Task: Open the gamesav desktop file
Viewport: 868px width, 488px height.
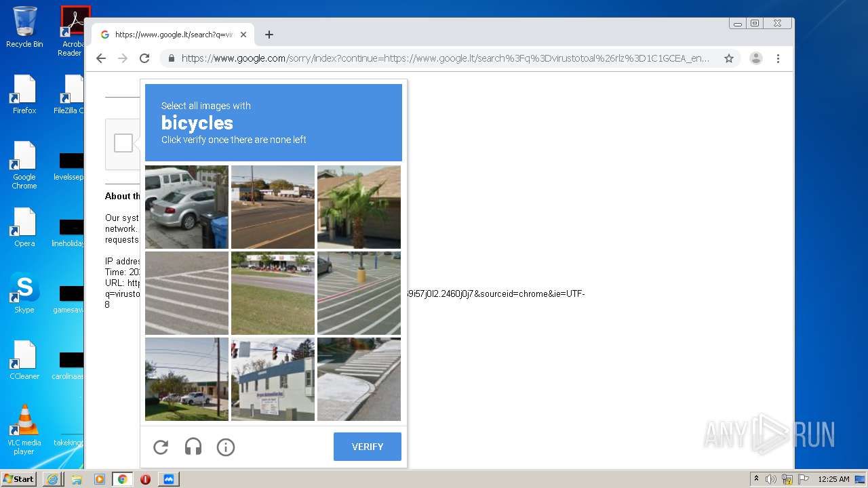Action: (x=69, y=298)
